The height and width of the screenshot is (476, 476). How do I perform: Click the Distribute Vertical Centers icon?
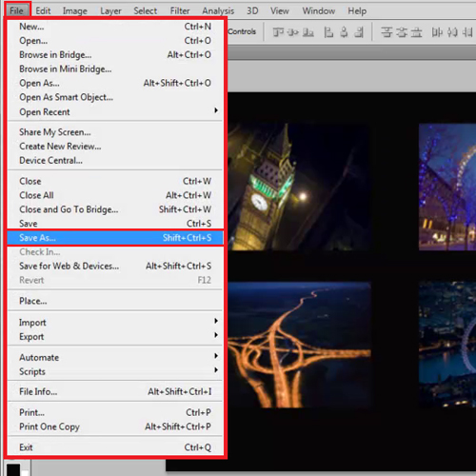click(402, 32)
